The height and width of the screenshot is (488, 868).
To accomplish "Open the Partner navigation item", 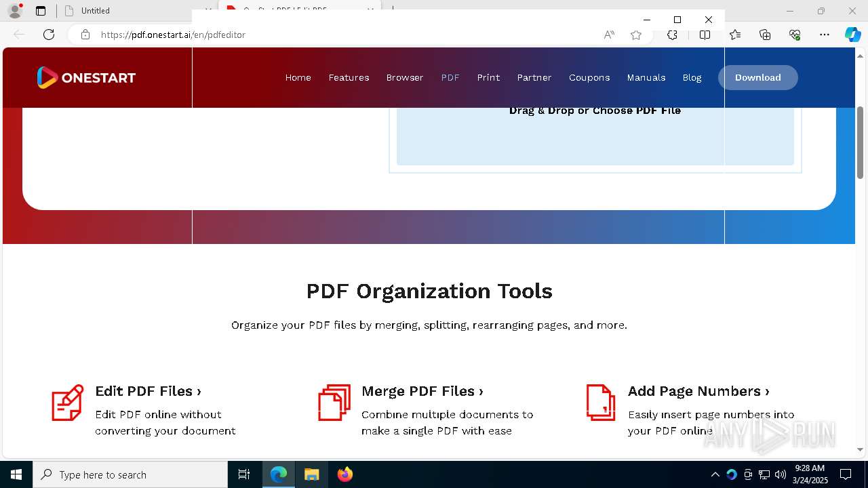I will [x=534, y=77].
